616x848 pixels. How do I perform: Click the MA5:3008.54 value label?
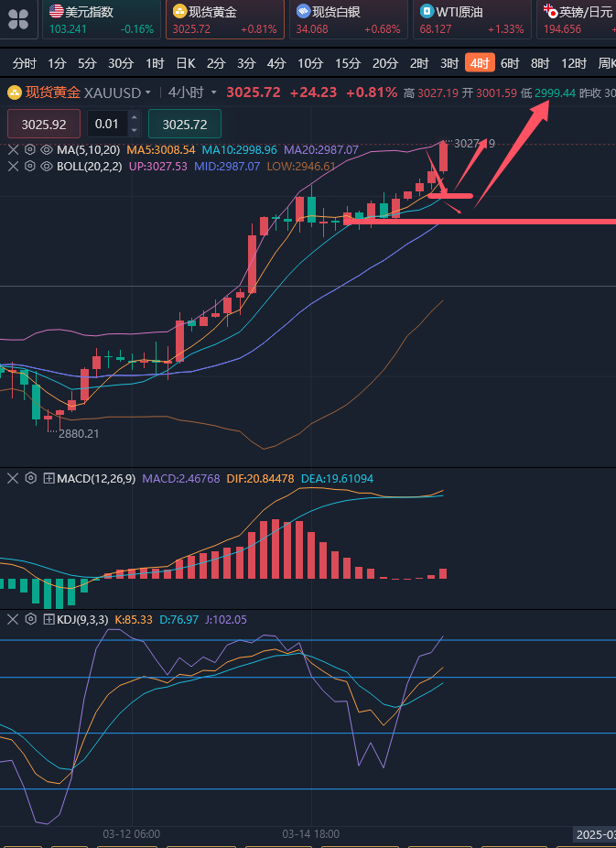[x=160, y=150]
